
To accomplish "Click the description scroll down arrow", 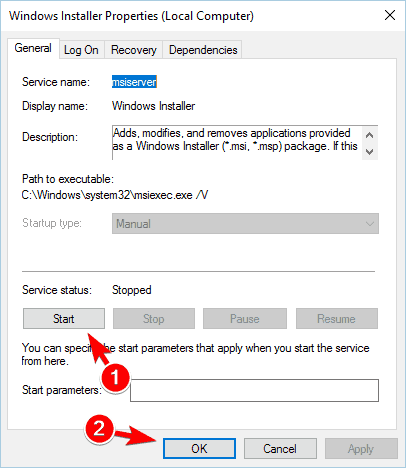I will (x=369, y=152).
